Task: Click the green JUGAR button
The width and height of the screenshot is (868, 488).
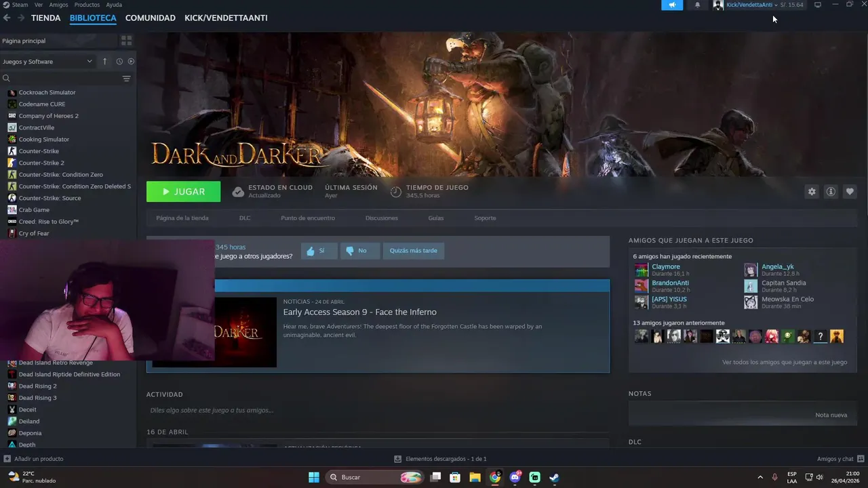Action: 183,192
